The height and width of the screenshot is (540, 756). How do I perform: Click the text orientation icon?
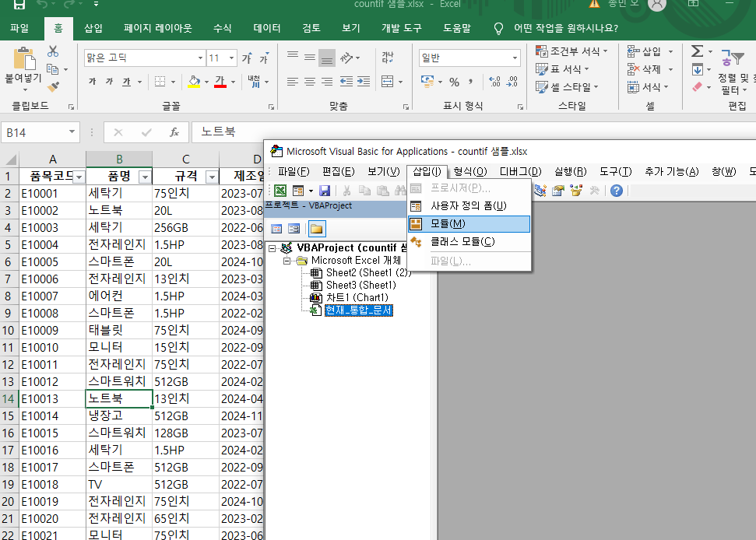tap(346, 58)
